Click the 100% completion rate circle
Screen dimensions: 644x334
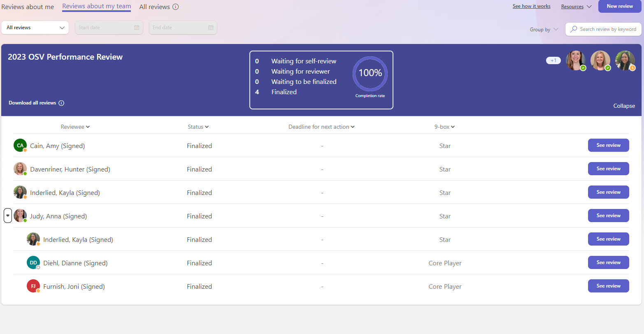click(x=370, y=74)
